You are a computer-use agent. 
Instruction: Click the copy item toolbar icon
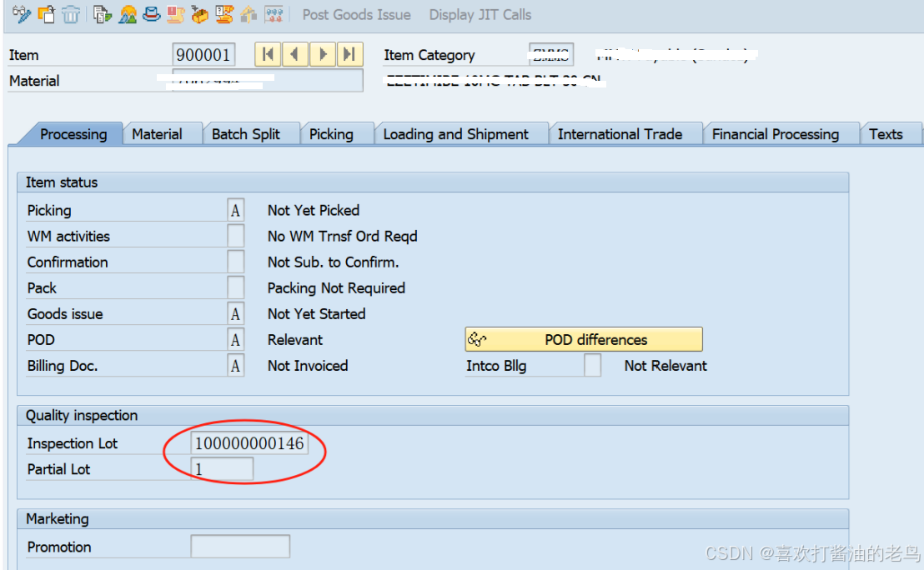46,13
